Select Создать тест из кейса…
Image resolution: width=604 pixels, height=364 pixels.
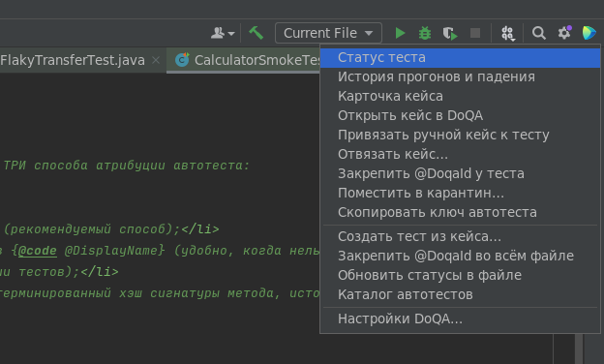[x=460, y=236]
